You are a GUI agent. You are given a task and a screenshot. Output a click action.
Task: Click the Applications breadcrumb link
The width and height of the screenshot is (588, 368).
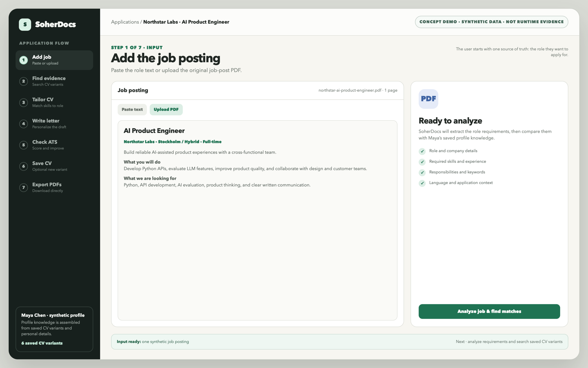pyautogui.click(x=125, y=22)
